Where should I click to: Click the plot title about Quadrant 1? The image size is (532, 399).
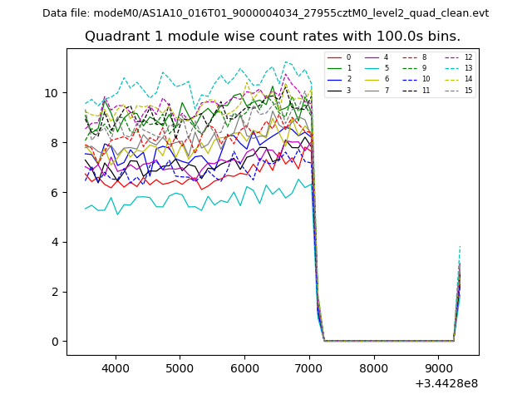(273, 37)
